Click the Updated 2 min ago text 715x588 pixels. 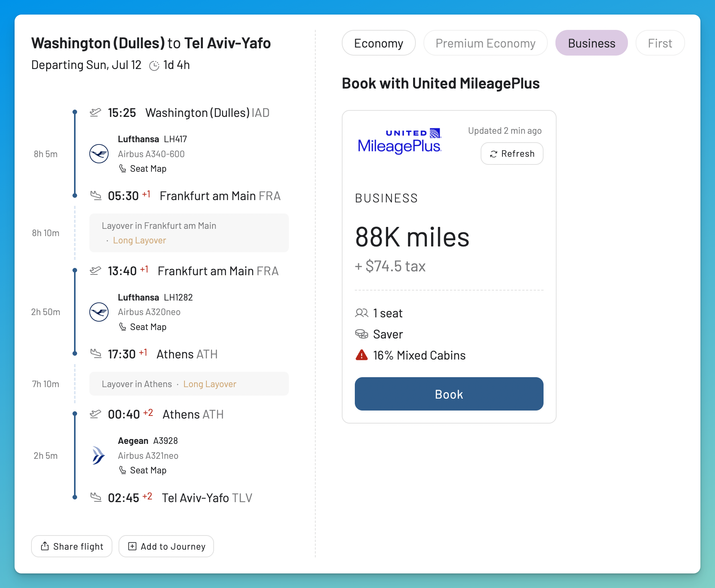[505, 131]
